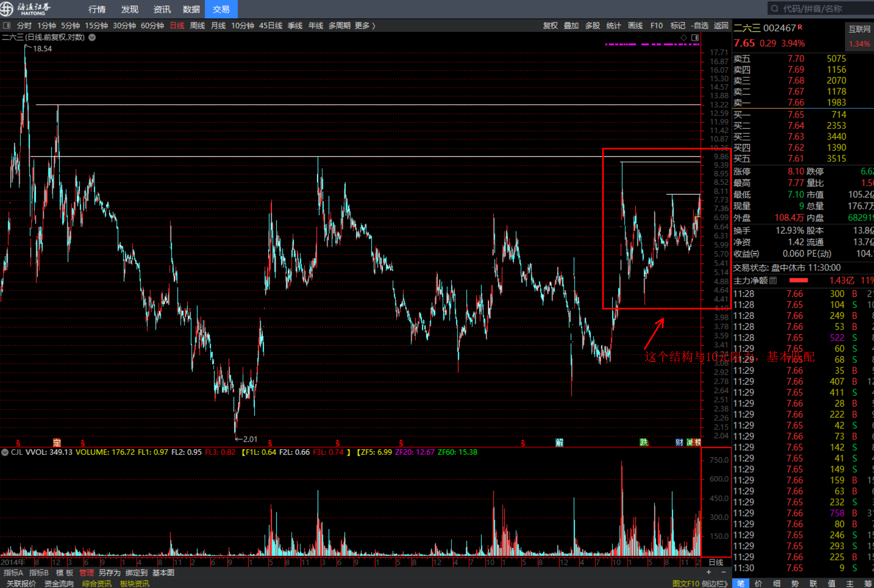Click the 解 marker icon on timeline
874x588 pixels.
560,443
